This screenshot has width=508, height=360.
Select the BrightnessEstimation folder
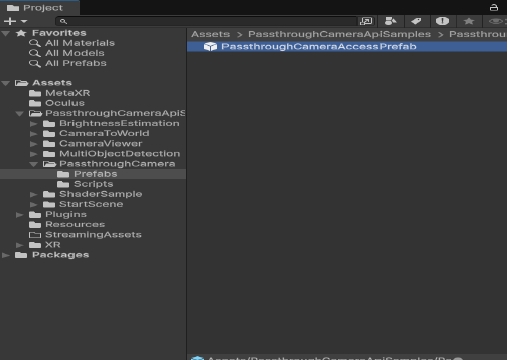119,123
